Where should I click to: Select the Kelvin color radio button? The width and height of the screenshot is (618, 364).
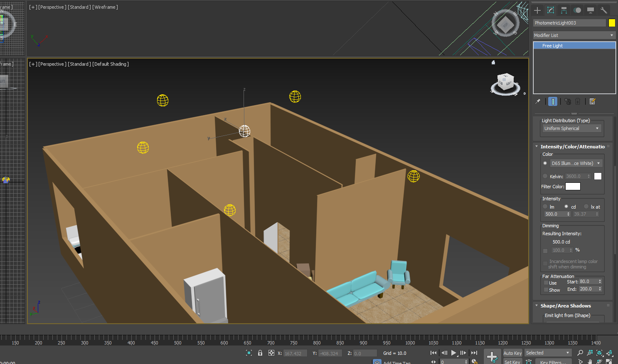pyautogui.click(x=545, y=176)
